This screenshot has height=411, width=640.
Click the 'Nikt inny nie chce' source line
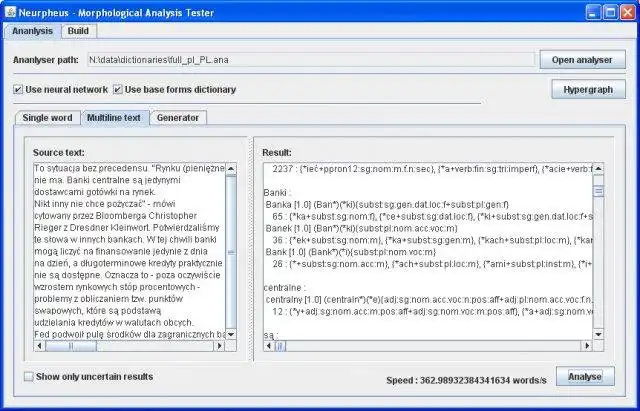[x=105, y=204]
